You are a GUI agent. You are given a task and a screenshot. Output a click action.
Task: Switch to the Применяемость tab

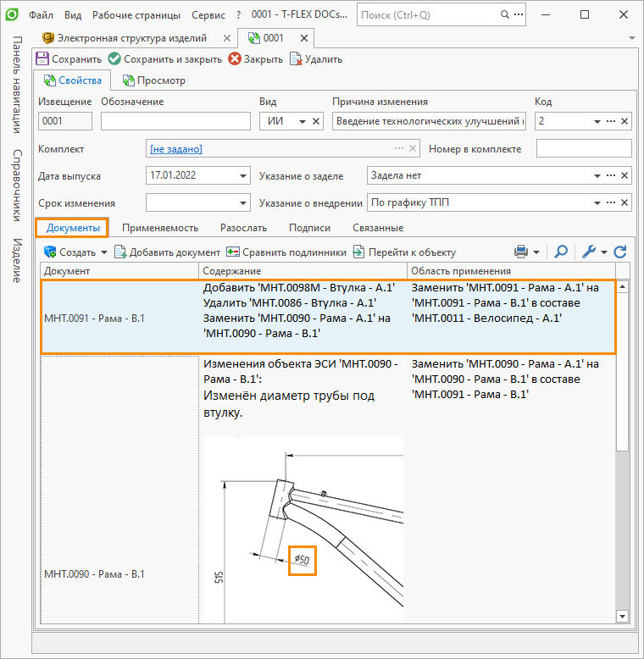point(160,228)
